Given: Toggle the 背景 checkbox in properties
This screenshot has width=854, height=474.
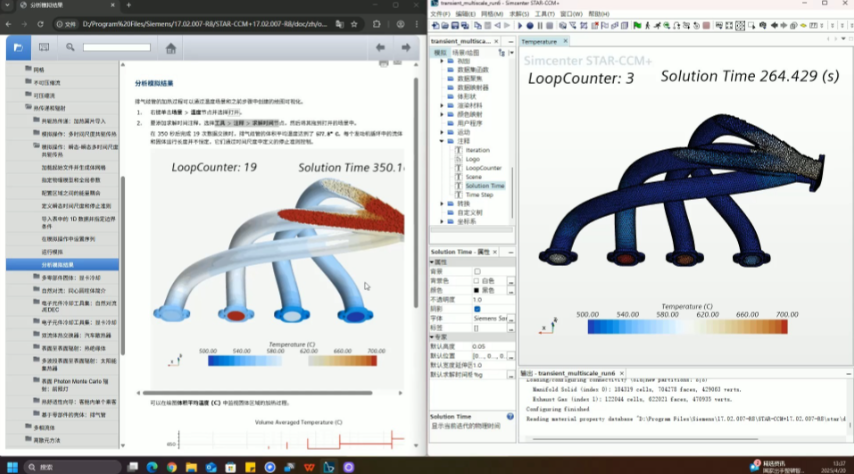Looking at the screenshot, I should pos(477,271).
